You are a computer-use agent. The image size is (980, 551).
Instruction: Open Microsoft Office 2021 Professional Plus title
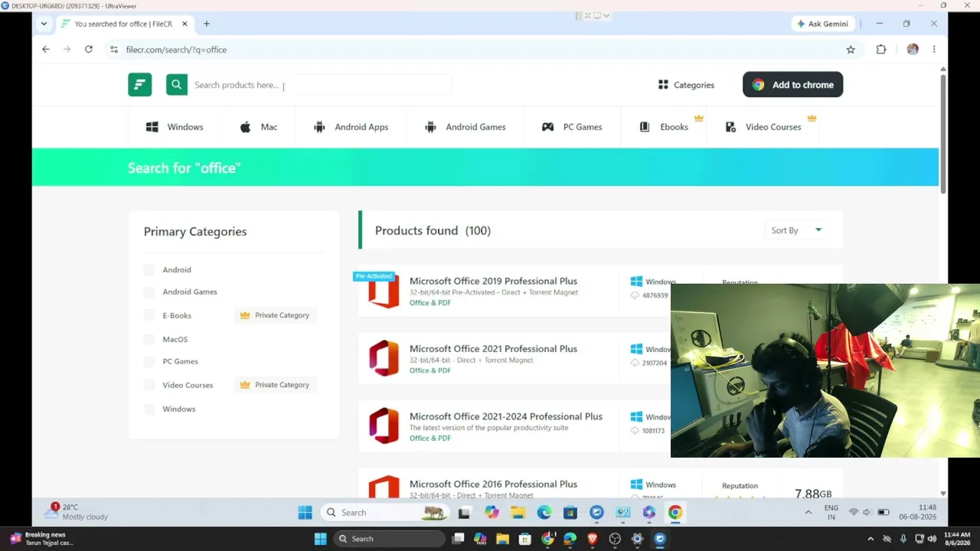click(493, 349)
